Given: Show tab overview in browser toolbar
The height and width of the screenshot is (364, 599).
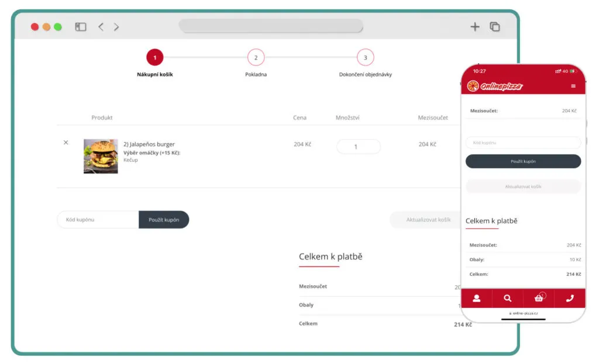Looking at the screenshot, I should coord(495,27).
